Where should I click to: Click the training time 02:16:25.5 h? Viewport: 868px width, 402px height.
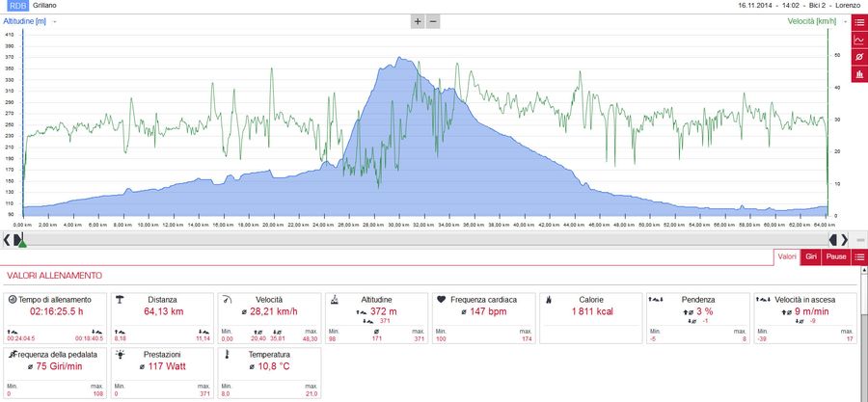coord(57,311)
